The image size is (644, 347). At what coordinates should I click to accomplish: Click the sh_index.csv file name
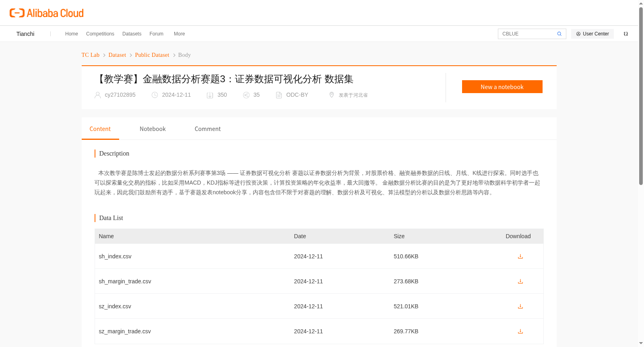coord(115,256)
